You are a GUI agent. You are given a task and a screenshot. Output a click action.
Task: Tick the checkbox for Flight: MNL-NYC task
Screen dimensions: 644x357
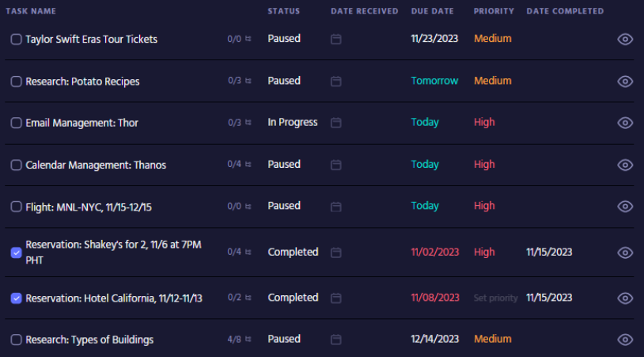(x=16, y=207)
